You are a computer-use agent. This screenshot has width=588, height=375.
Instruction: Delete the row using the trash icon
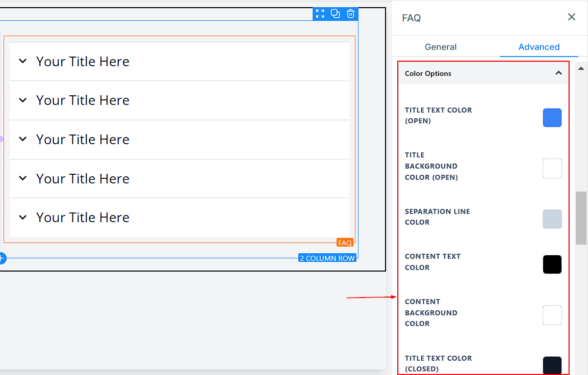(350, 14)
